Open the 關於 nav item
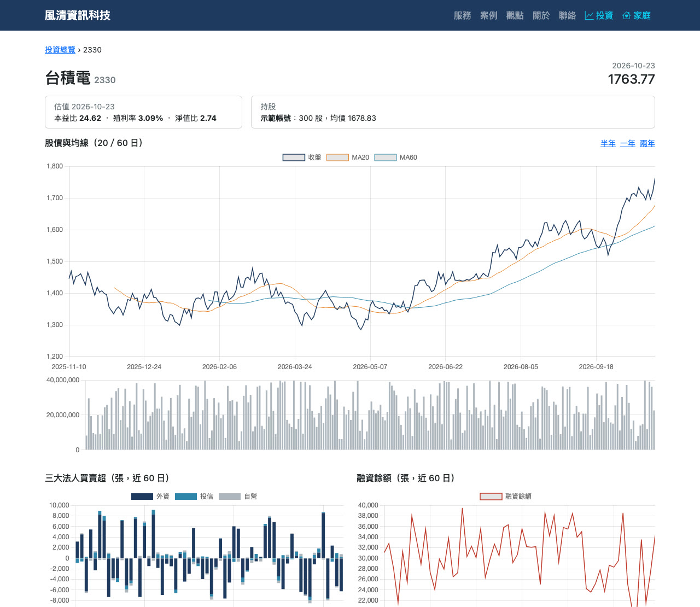Image resolution: width=700 pixels, height=607 pixels. tap(541, 15)
